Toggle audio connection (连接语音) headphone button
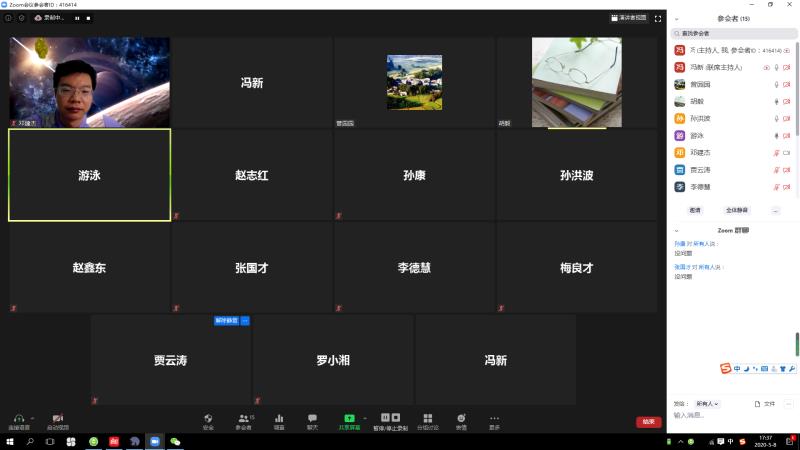Screen dimensions: 800x450 point(18,420)
